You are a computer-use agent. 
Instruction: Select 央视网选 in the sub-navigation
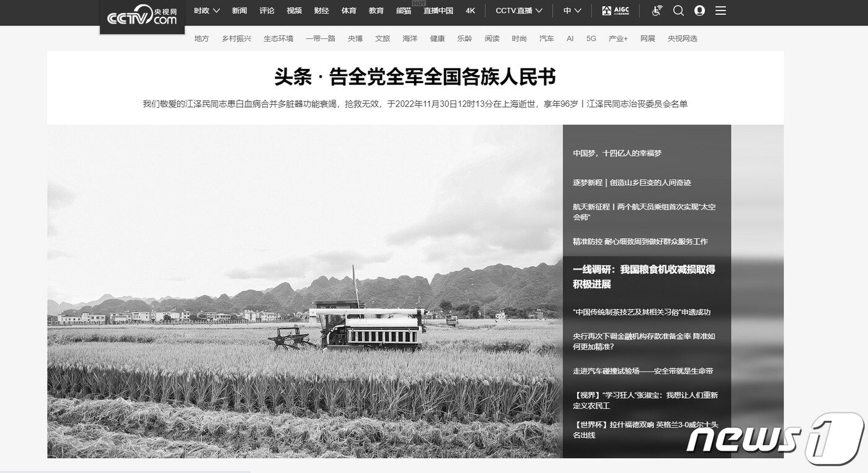pos(683,38)
